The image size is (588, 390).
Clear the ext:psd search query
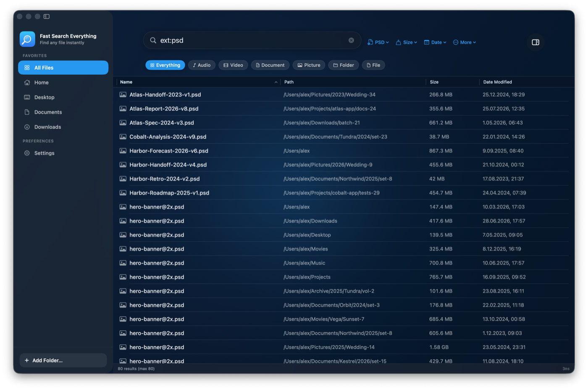[x=351, y=40]
